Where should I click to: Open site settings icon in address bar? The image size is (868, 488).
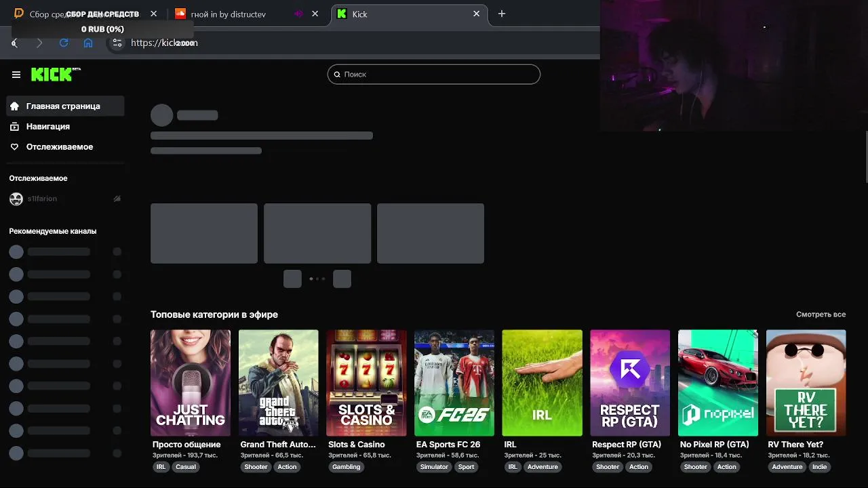[117, 43]
